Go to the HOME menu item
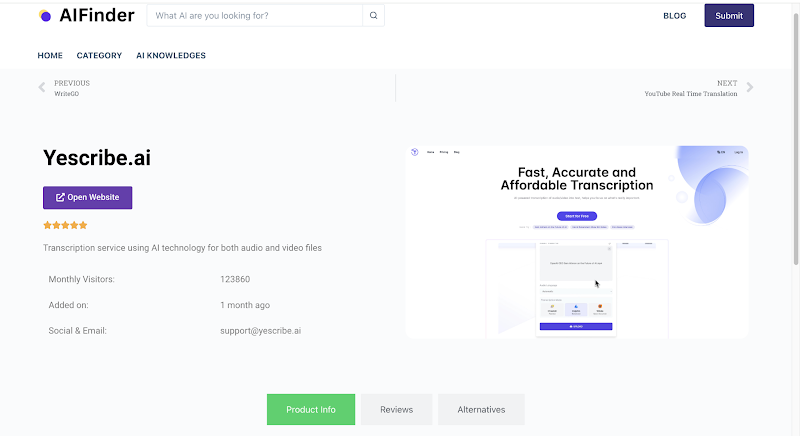 (50, 56)
